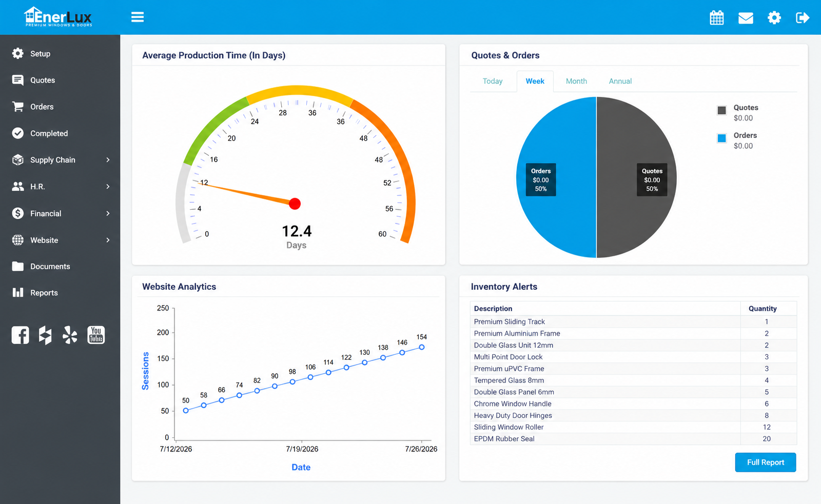Click the Website Analytics panel title

[179, 287]
